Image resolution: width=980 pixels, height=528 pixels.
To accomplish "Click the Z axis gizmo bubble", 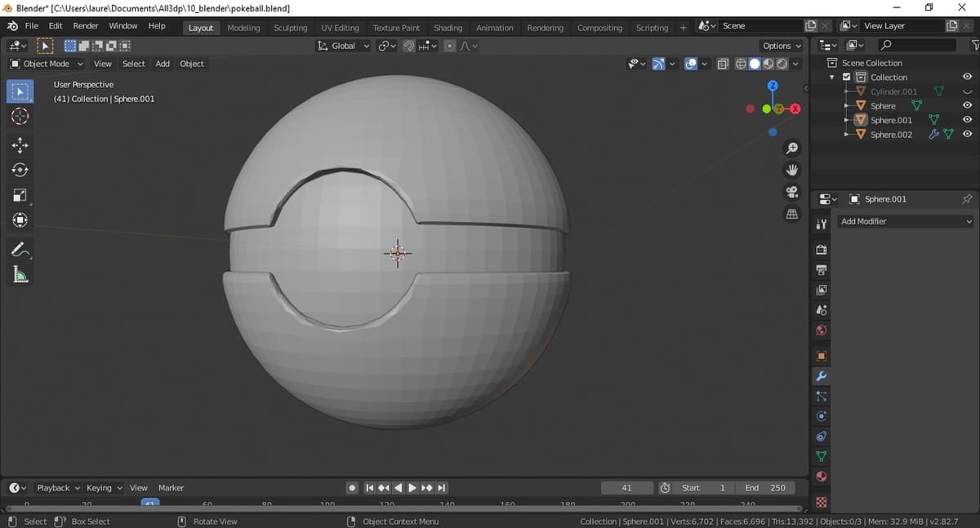I will (773, 86).
